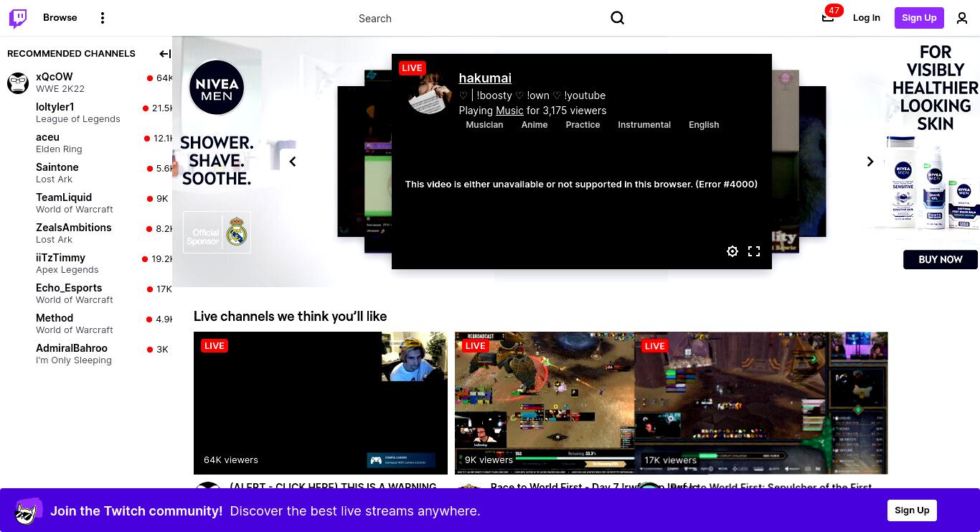Open ZealsAmbitions channel in sidebar
Viewport: 980px width, 532px height.
pyautogui.click(x=86, y=233)
